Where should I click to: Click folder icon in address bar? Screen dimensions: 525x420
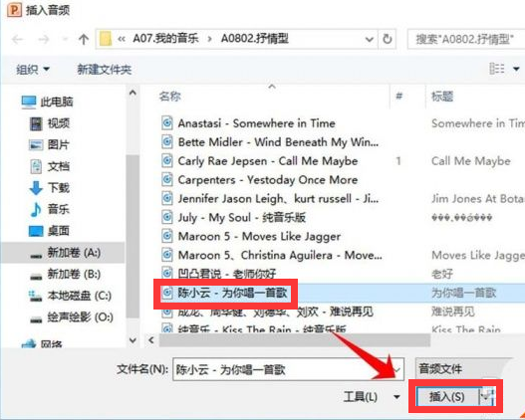tap(106, 39)
